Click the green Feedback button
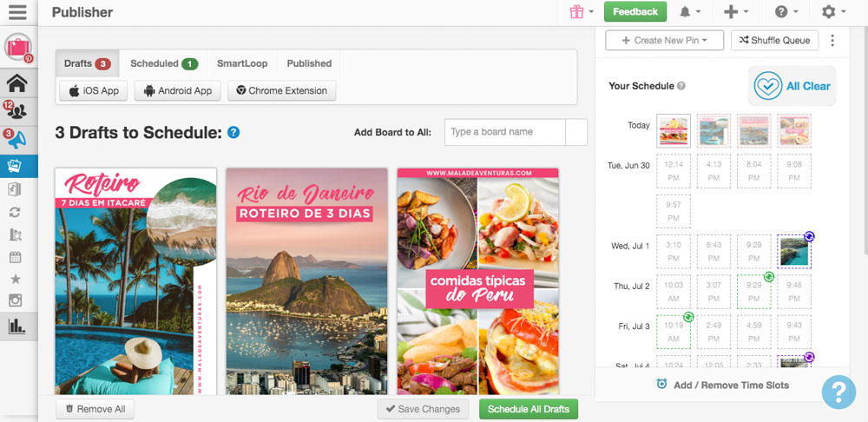 635,11
